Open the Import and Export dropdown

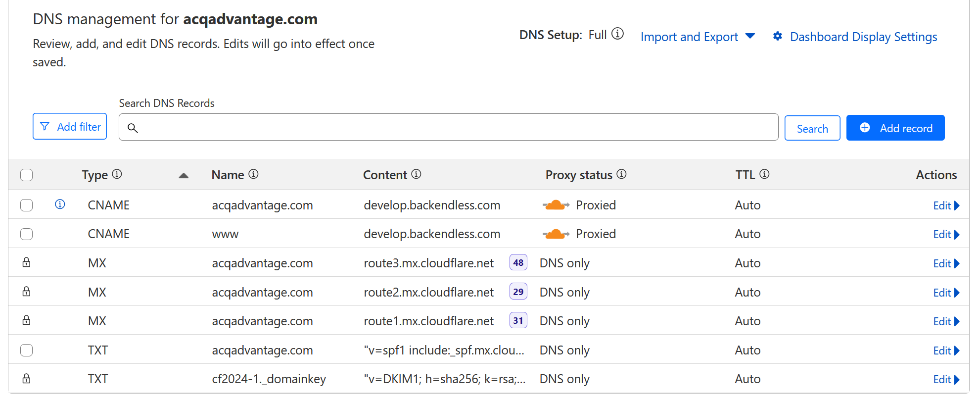click(698, 37)
